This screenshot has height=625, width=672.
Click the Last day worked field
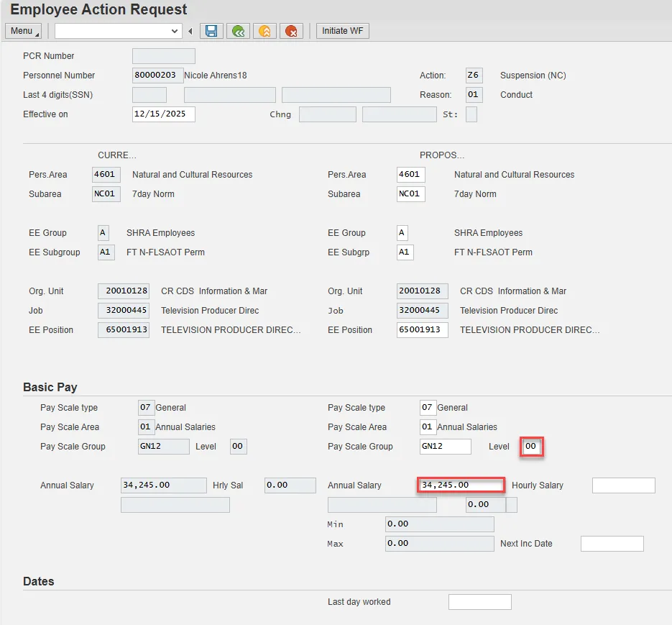479,602
